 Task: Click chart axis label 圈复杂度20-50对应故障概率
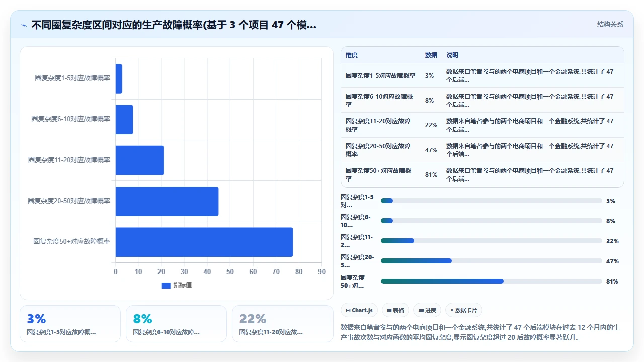pyautogui.click(x=69, y=201)
